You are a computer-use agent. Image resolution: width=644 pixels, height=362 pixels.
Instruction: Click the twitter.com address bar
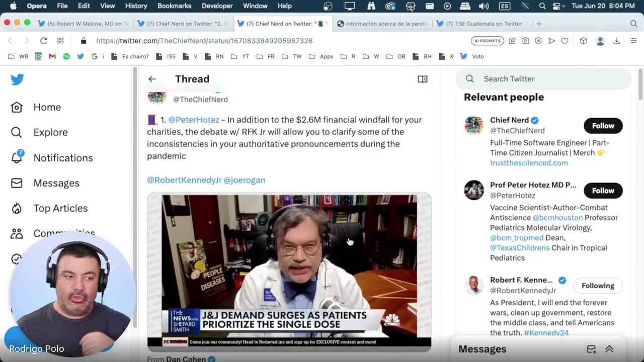pyautogui.click(x=204, y=41)
